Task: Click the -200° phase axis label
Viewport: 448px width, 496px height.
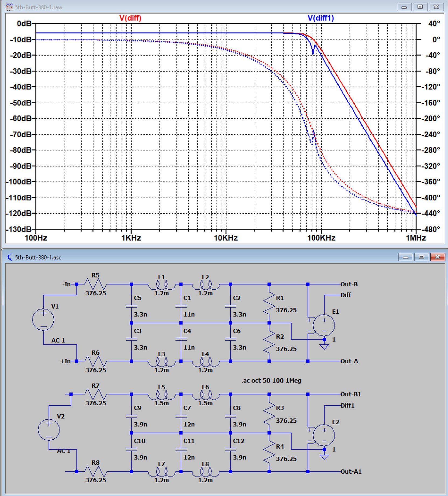Action: tap(431, 118)
